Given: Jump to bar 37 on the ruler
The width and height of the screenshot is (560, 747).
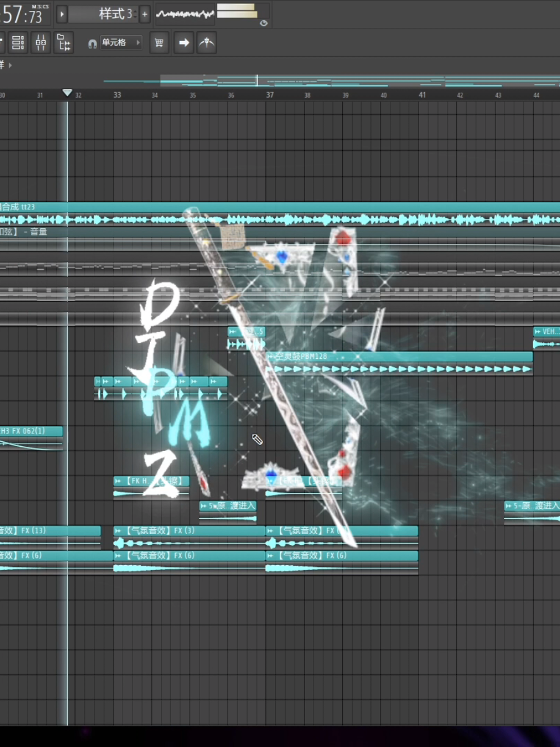Looking at the screenshot, I should point(270,95).
